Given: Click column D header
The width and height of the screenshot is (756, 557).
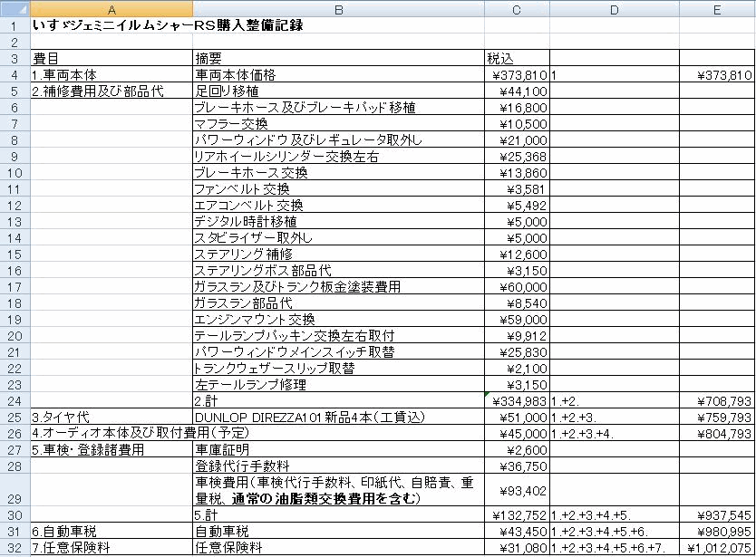Looking at the screenshot, I should click(615, 9).
